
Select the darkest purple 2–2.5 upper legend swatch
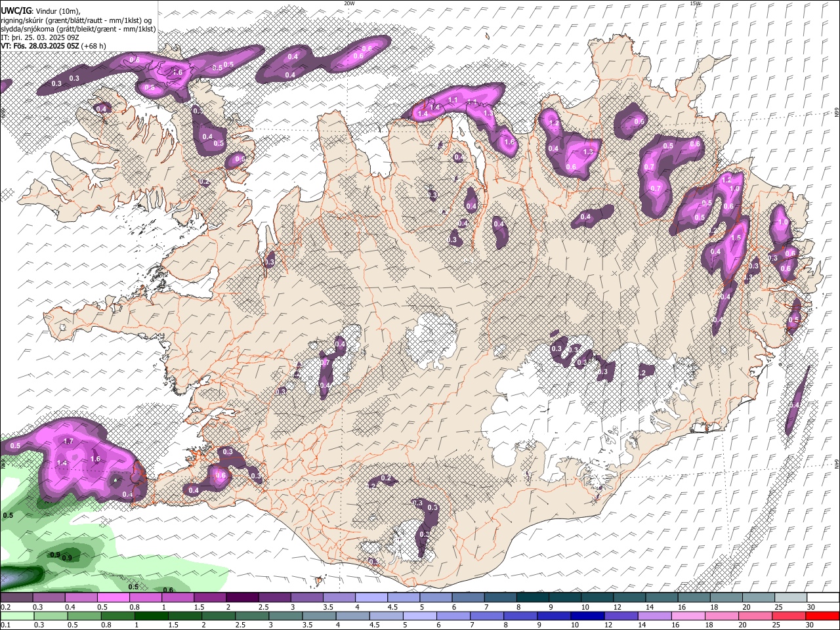pos(242,598)
